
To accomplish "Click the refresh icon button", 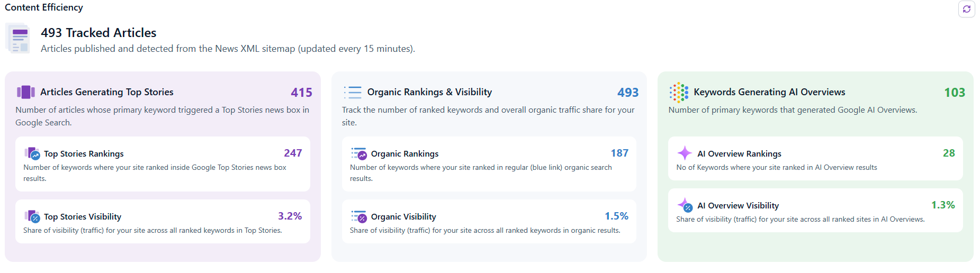I will [966, 9].
